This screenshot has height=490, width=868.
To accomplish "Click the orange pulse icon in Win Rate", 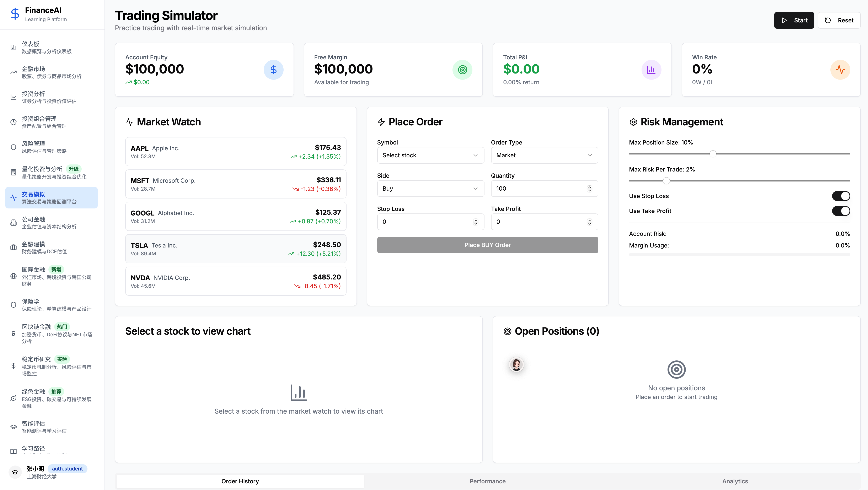I will click(840, 70).
